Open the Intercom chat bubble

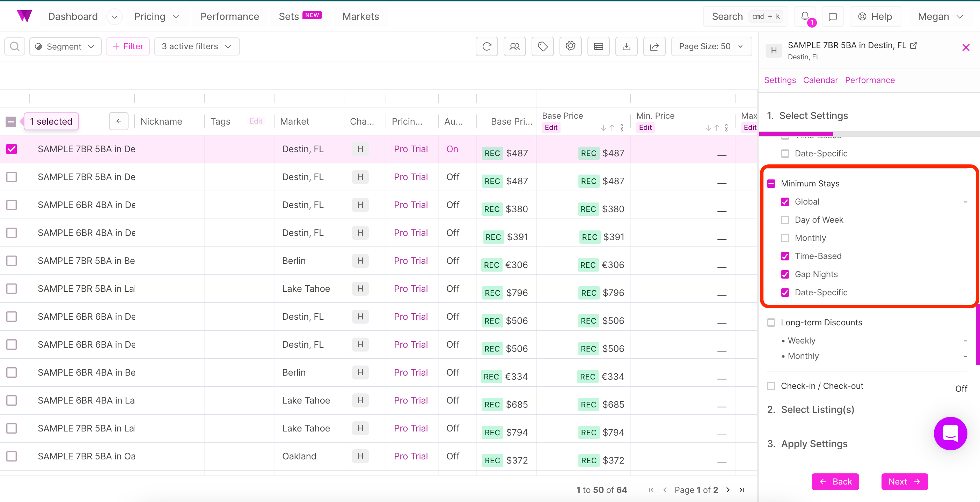pyautogui.click(x=950, y=433)
